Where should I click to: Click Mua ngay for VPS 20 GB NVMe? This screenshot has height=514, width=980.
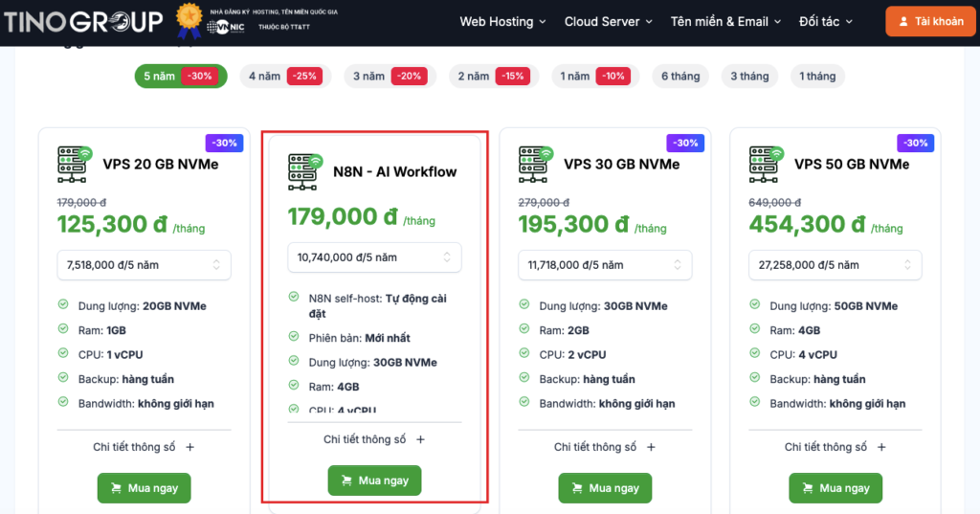(144, 488)
